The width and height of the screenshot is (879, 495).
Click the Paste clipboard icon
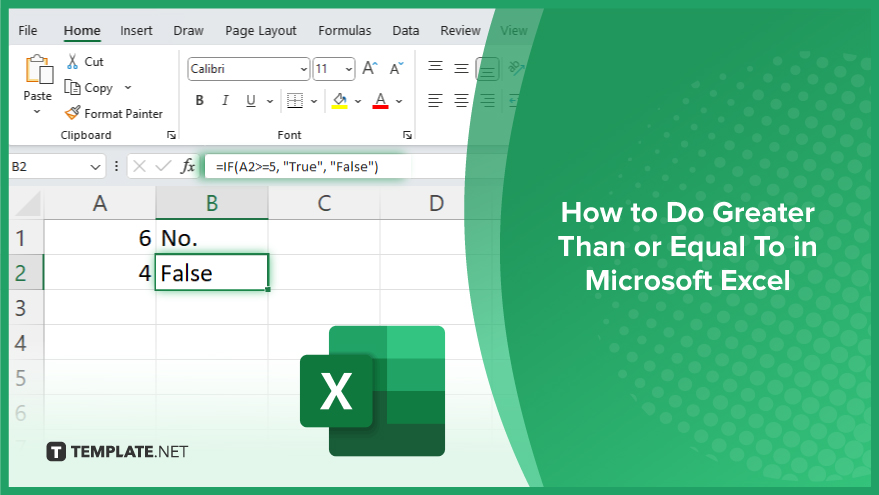[39, 70]
